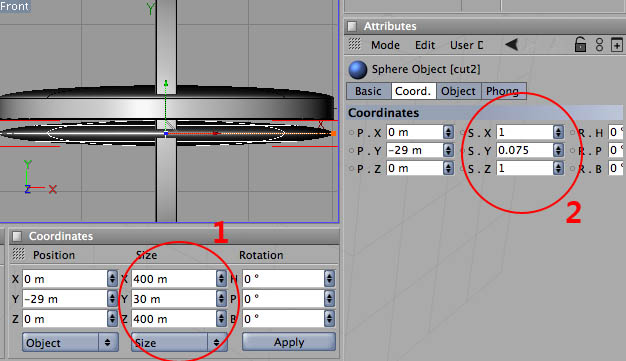626x361 pixels.
Task: Toggle the P . Z animation circle
Action: click(351, 169)
